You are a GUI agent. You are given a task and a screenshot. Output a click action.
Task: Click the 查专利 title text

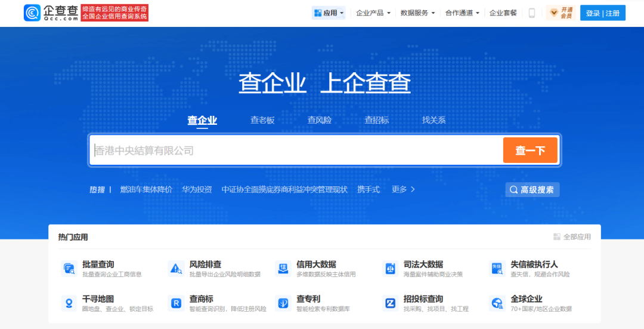(308, 299)
